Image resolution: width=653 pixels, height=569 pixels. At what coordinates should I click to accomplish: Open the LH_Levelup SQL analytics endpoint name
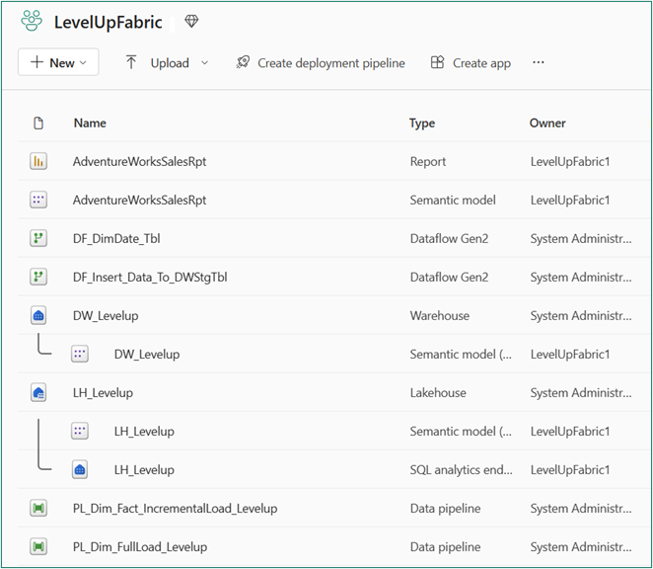144,470
